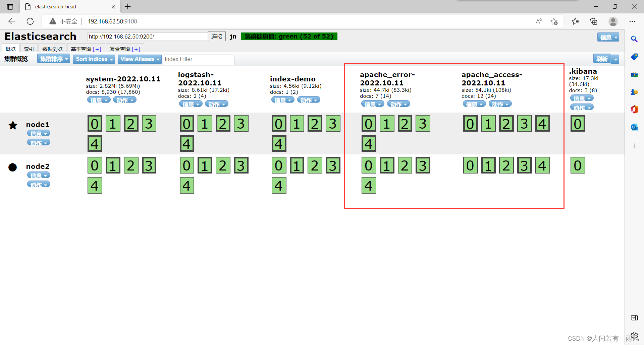Screen dimensions: 644x345
Task: Select node2 shard 2 of apache_error-2022.10.11
Action: (x=405, y=165)
